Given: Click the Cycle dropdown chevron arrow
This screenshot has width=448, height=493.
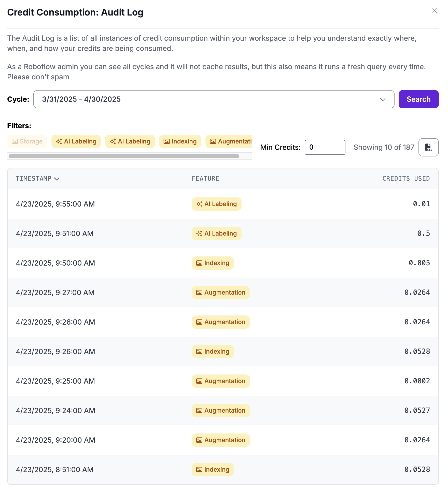Looking at the screenshot, I should 383,99.
